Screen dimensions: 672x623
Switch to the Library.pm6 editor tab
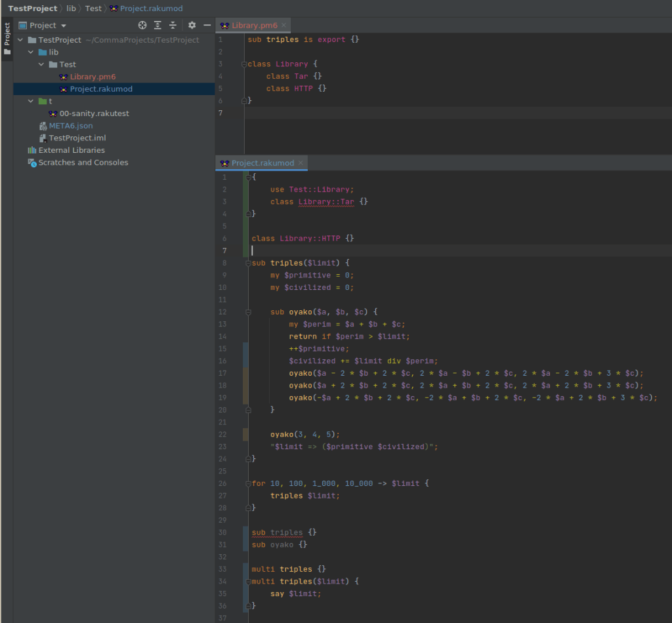[255, 26]
